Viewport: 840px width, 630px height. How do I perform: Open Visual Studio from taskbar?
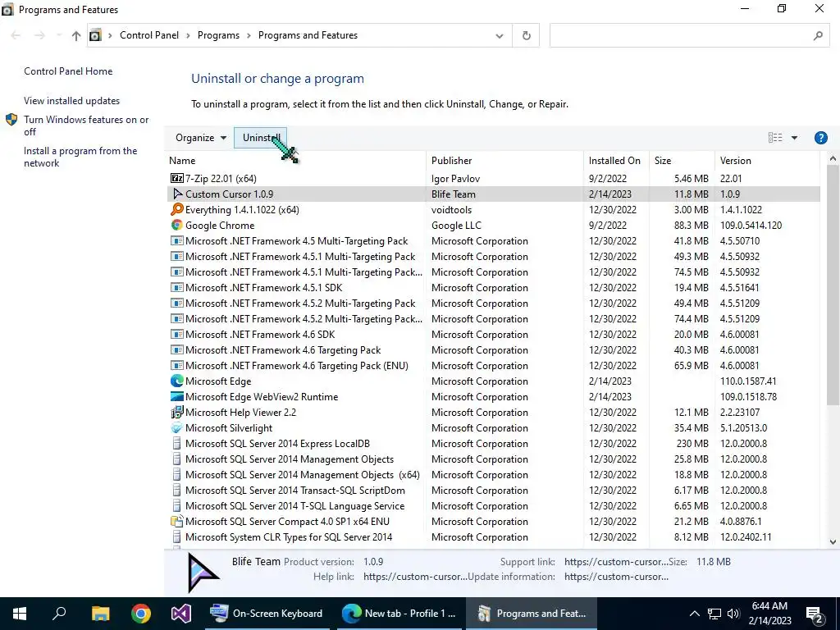[181, 614]
